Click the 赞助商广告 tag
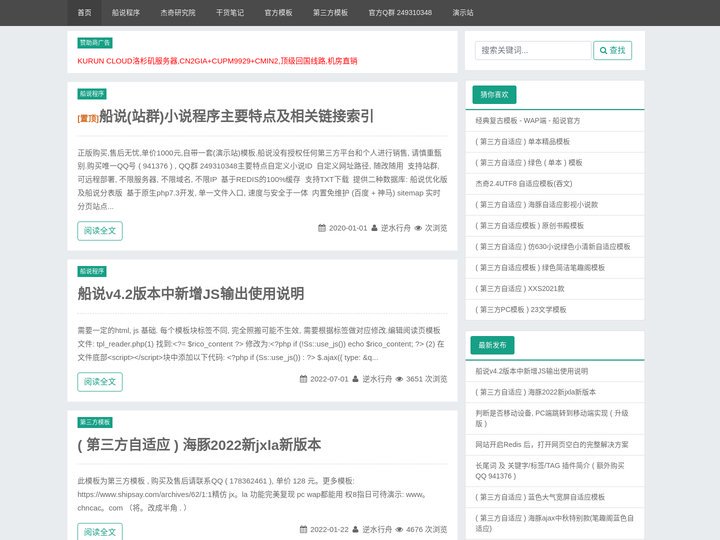 95,43
